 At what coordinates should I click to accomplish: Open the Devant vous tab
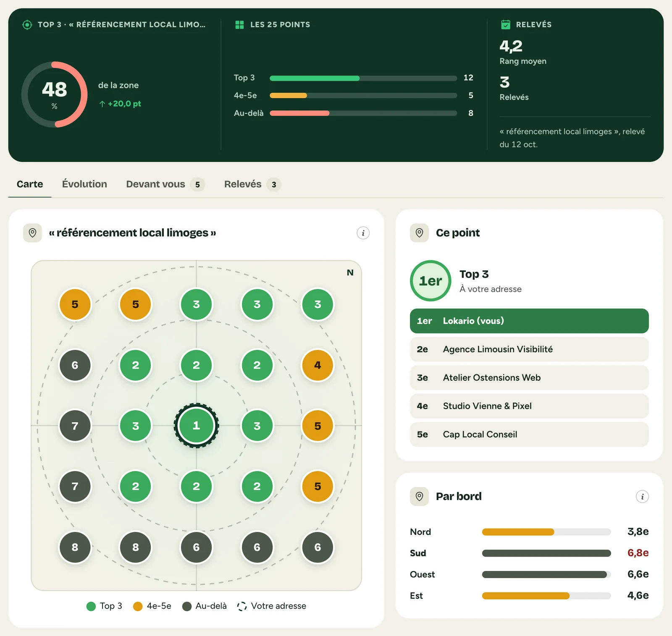point(165,184)
